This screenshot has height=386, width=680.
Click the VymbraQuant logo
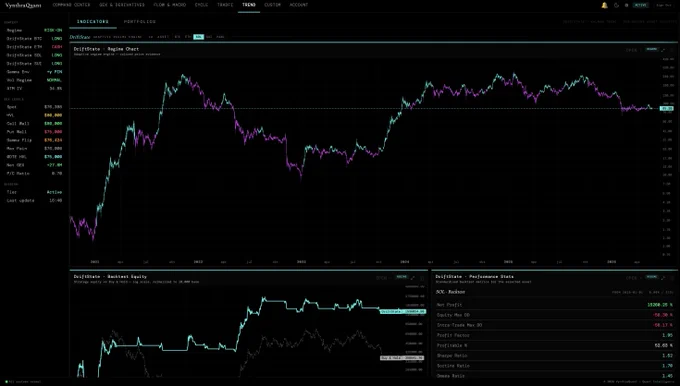coord(23,5)
